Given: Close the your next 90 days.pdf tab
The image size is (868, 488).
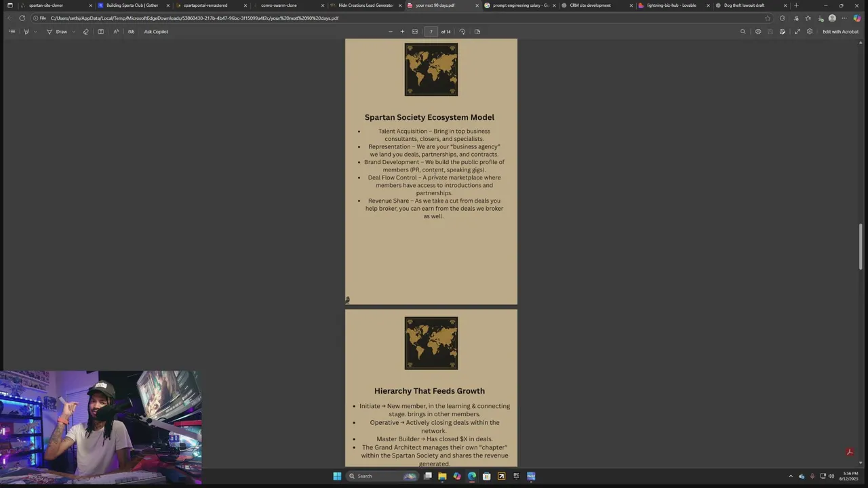Looking at the screenshot, I should [477, 5].
